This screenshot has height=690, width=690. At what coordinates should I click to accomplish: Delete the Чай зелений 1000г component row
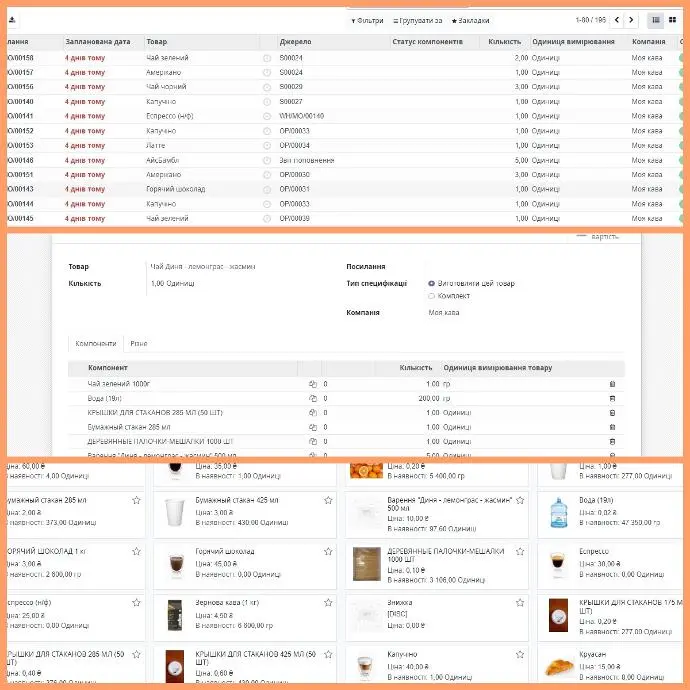[612, 384]
